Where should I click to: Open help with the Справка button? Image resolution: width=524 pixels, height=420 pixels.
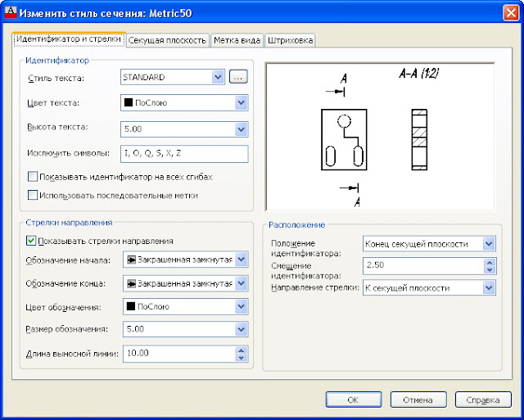(x=483, y=400)
